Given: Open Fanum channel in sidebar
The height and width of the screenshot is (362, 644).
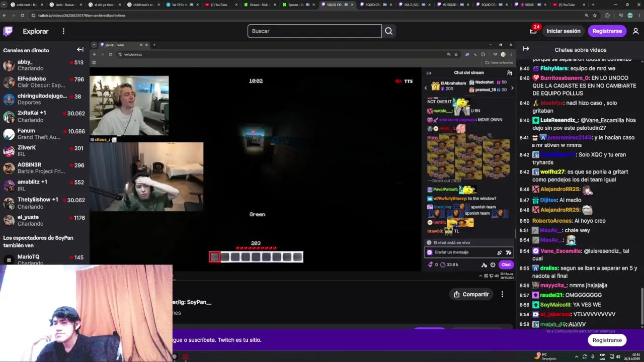Looking at the screenshot, I should click(44, 134).
